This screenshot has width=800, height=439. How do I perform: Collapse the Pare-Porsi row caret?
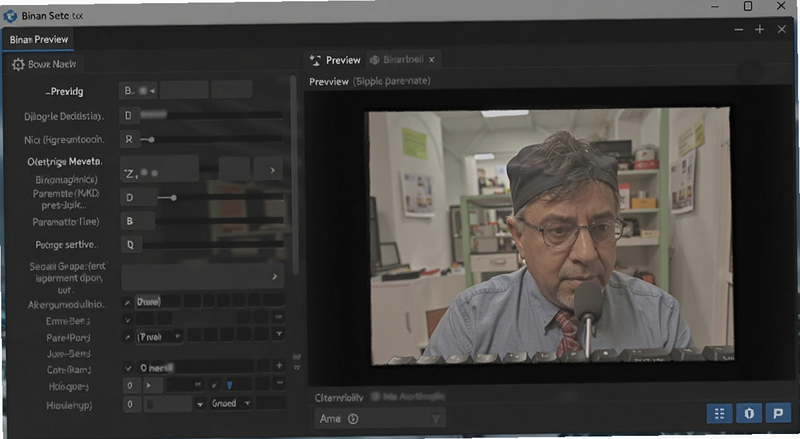128,337
